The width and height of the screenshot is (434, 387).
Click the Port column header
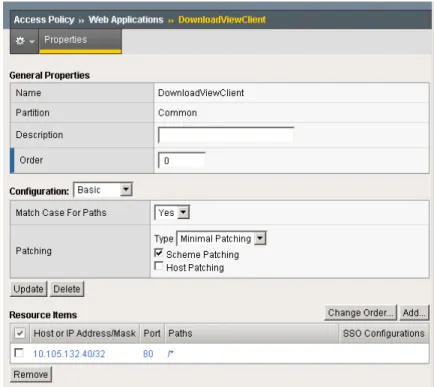pos(152,333)
